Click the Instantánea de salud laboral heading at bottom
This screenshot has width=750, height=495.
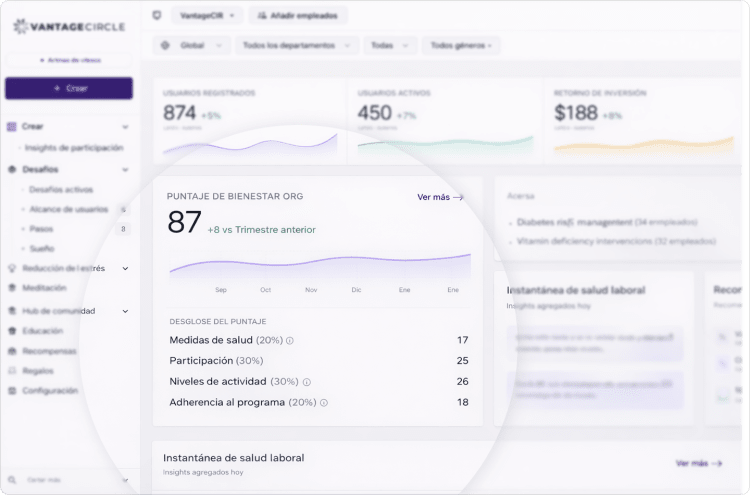[x=233, y=458]
